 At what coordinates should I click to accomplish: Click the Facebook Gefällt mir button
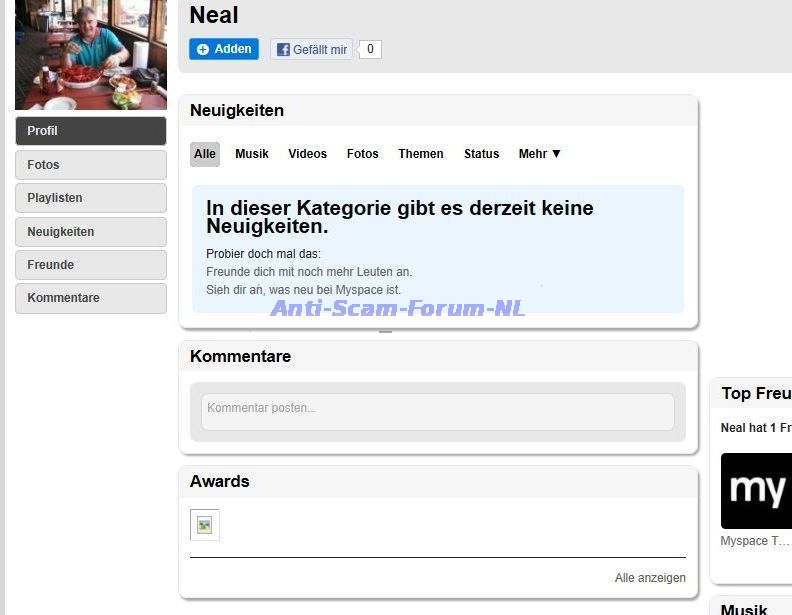coord(312,49)
